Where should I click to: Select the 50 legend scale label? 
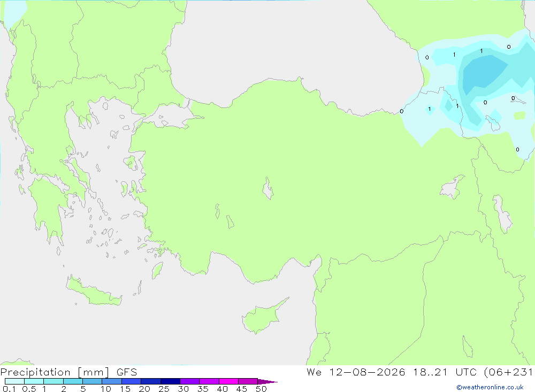tap(261, 389)
